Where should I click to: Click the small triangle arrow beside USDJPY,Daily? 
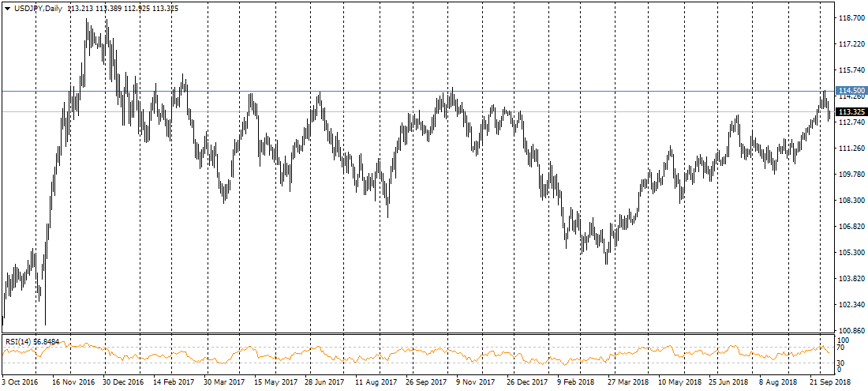8,8
